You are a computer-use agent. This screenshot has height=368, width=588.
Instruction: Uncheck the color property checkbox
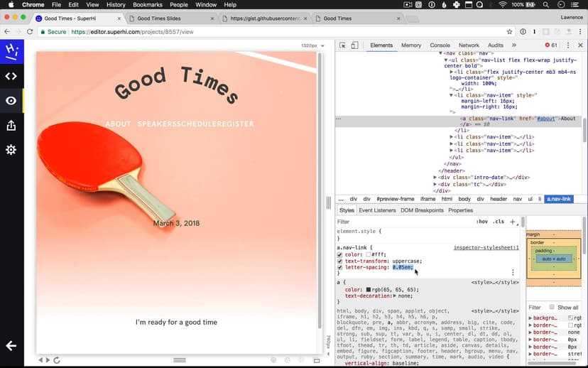(340, 254)
